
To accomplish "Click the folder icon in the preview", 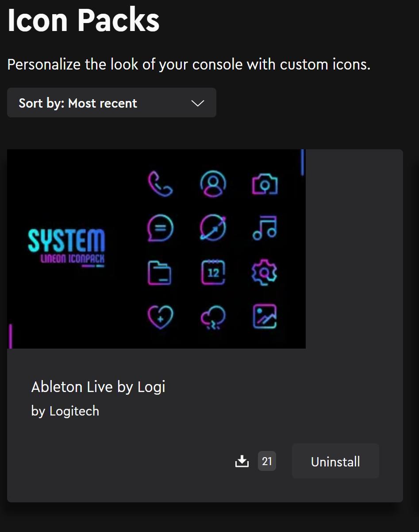I will tap(159, 272).
